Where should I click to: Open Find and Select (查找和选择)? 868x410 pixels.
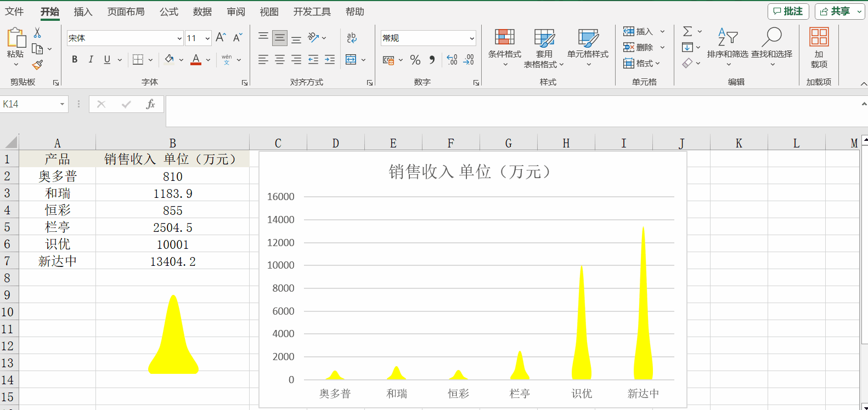[771, 47]
